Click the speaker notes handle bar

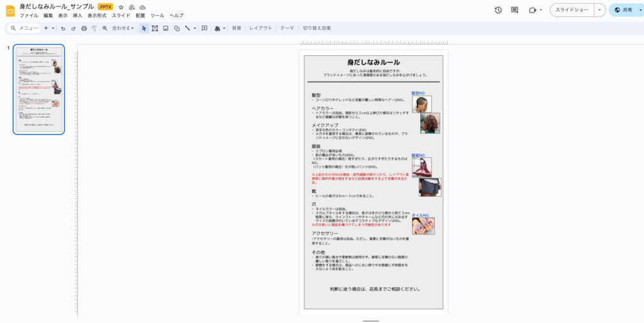pyautogui.click(x=371, y=321)
